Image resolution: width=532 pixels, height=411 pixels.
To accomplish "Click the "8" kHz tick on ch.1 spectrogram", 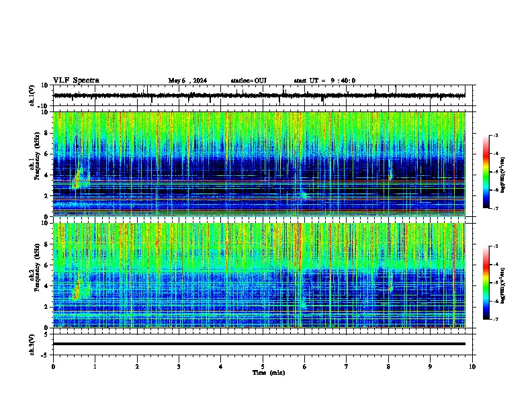I will pyautogui.click(x=46, y=133).
